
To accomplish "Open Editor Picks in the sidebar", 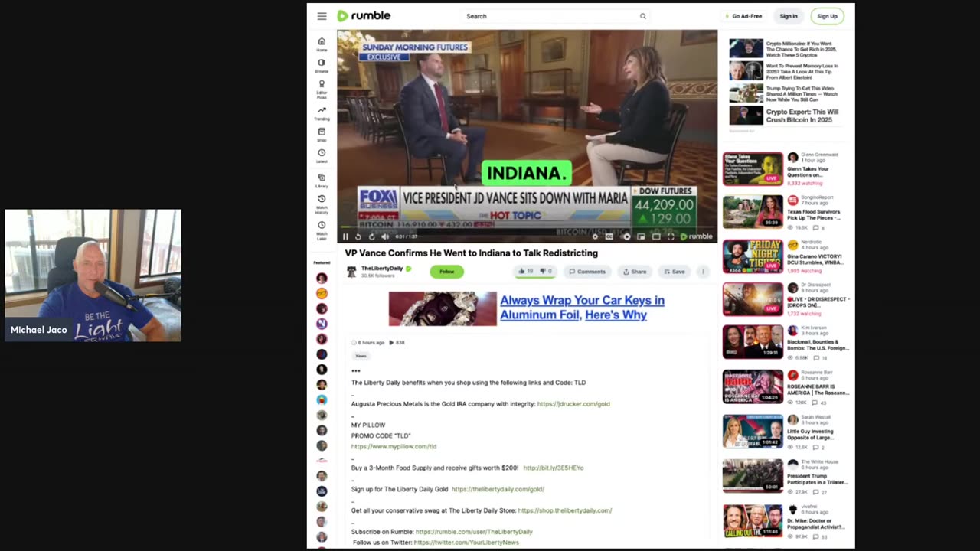I will (x=322, y=90).
